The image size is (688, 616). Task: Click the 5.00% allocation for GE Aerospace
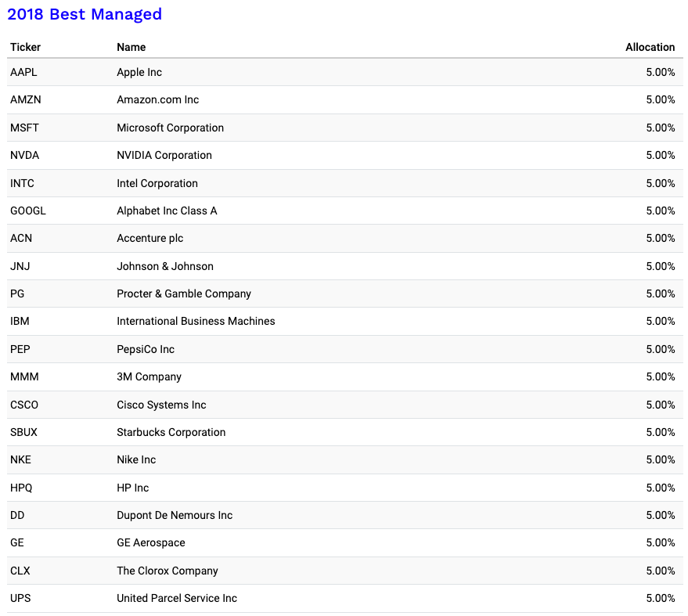[660, 542]
